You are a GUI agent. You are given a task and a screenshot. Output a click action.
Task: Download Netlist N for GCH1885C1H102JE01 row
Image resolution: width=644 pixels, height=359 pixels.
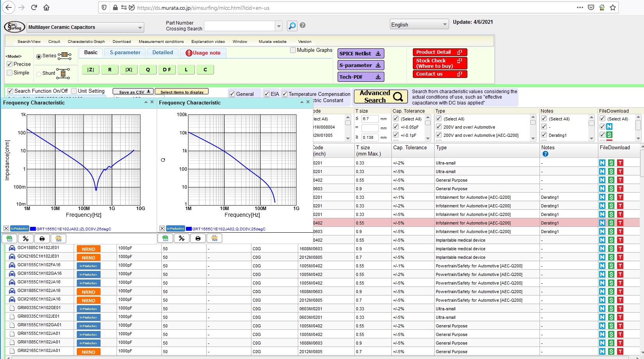point(602,249)
